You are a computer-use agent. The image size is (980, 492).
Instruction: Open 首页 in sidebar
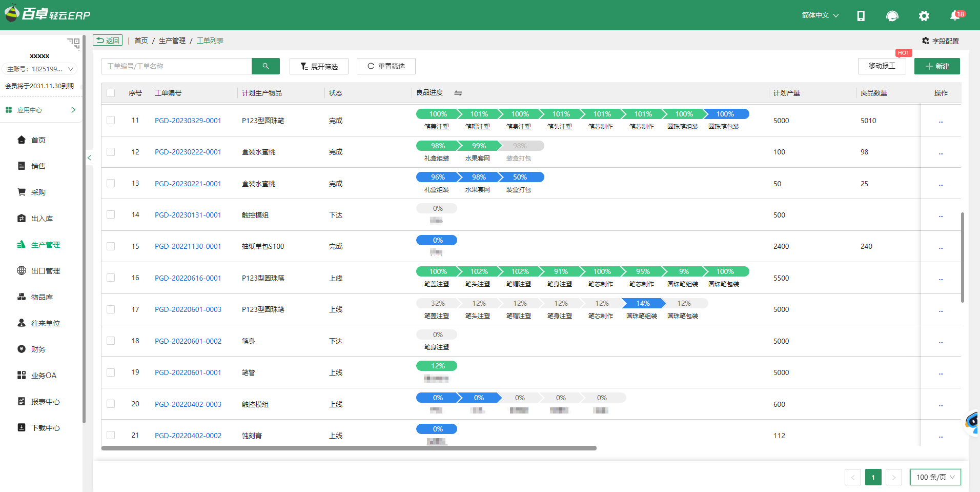[x=38, y=140]
